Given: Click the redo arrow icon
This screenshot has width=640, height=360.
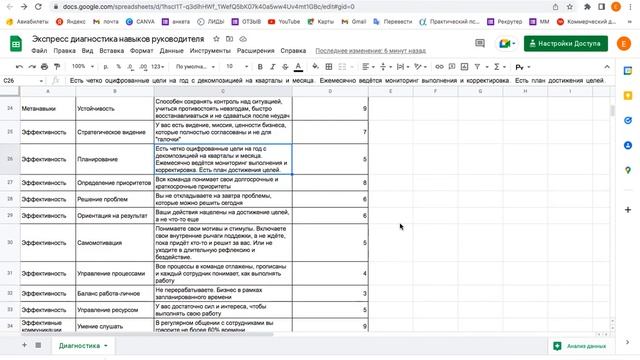Looking at the screenshot, I should (32, 67).
